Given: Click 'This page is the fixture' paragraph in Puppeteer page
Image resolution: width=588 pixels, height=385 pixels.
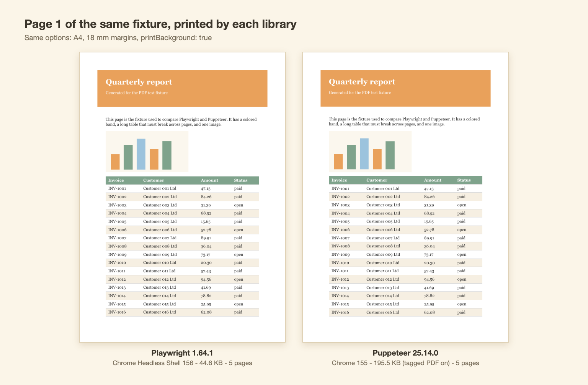Looking at the screenshot, I should tap(404, 122).
